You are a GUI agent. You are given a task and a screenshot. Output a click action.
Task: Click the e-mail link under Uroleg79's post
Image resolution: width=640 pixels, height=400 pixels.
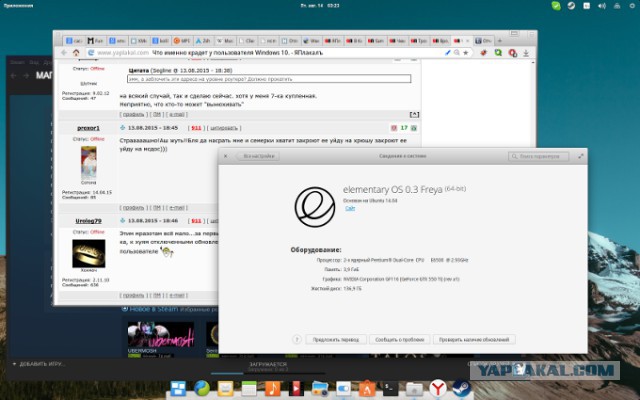tap(177, 296)
